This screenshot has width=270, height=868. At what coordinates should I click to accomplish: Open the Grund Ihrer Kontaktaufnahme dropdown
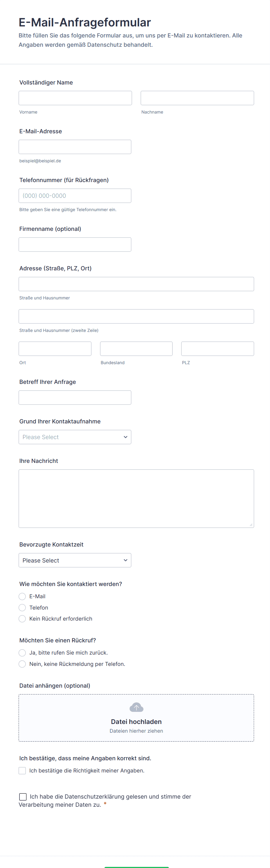(75, 437)
